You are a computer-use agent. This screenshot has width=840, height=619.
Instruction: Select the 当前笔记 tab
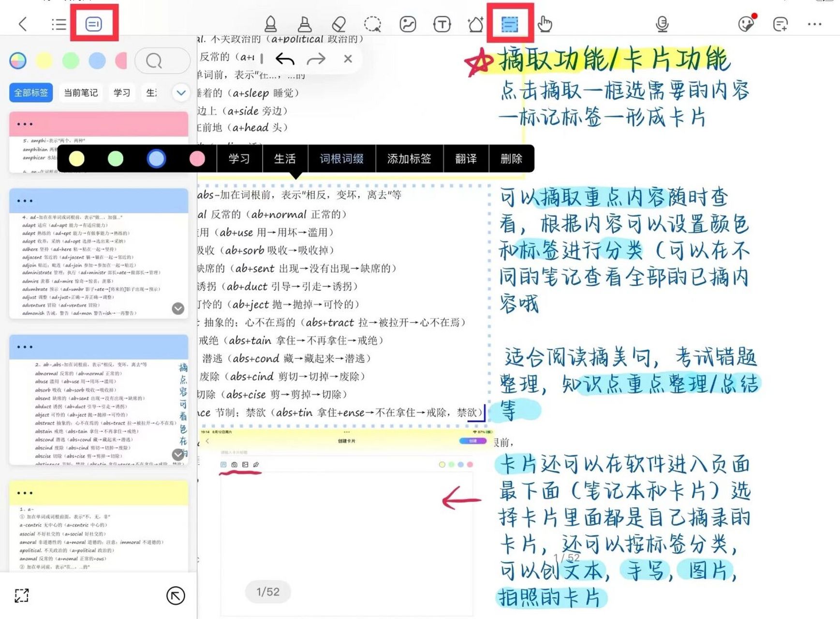pyautogui.click(x=81, y=92)
